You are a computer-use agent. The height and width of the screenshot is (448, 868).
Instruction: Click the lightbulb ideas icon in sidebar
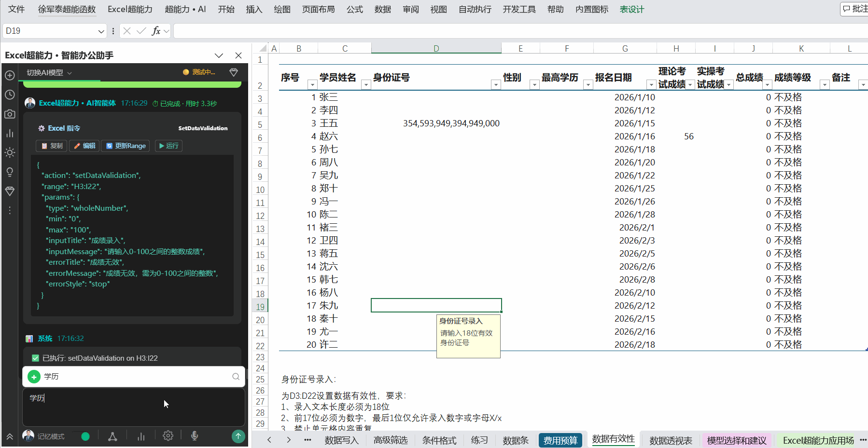click(x=10, y=172)
